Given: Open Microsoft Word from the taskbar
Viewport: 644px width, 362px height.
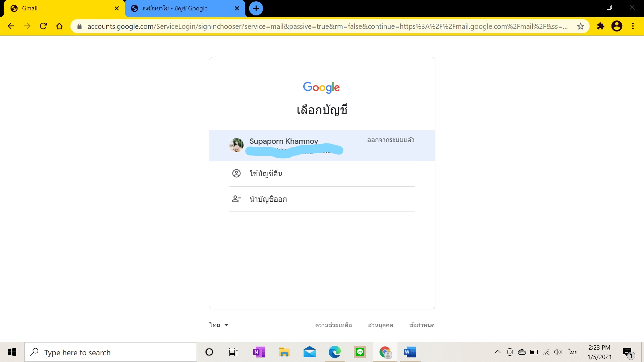Looking at the screenshot, I should click(410, 352).
